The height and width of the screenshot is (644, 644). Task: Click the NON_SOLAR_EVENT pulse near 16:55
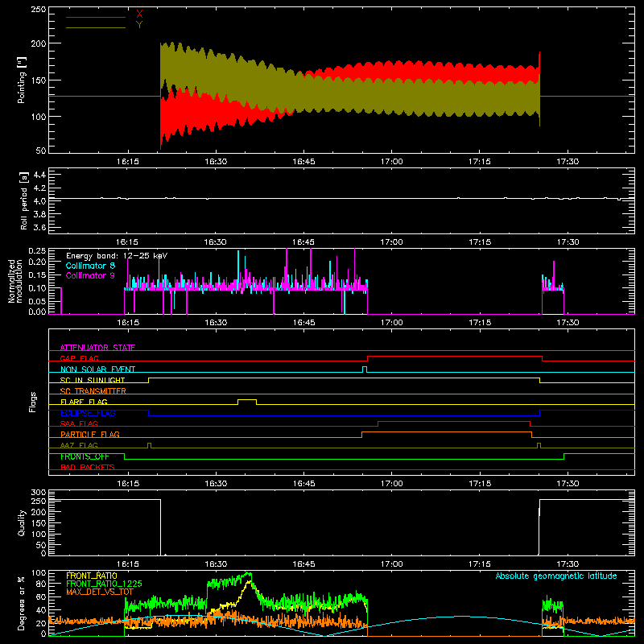[x=365, y=369]
